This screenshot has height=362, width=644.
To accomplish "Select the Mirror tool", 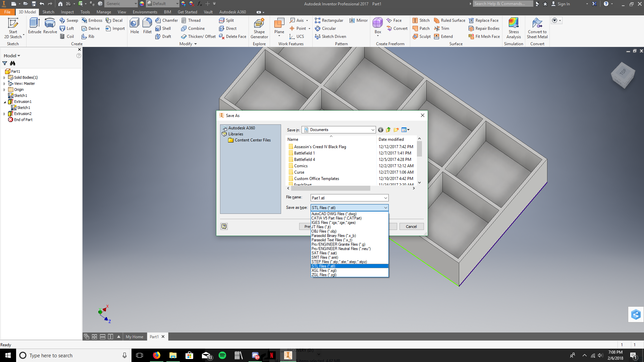I will (358, 20).
